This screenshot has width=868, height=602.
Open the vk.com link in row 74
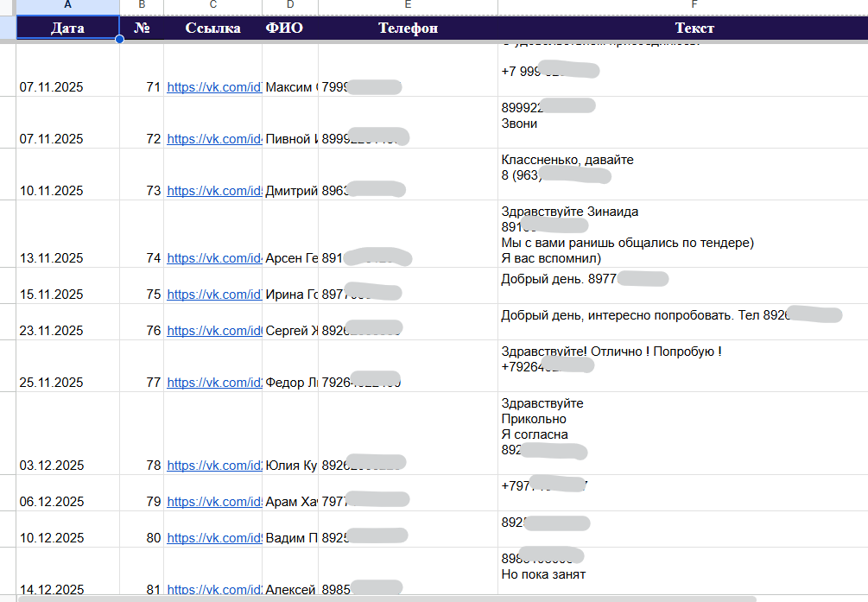click(214, 258)
